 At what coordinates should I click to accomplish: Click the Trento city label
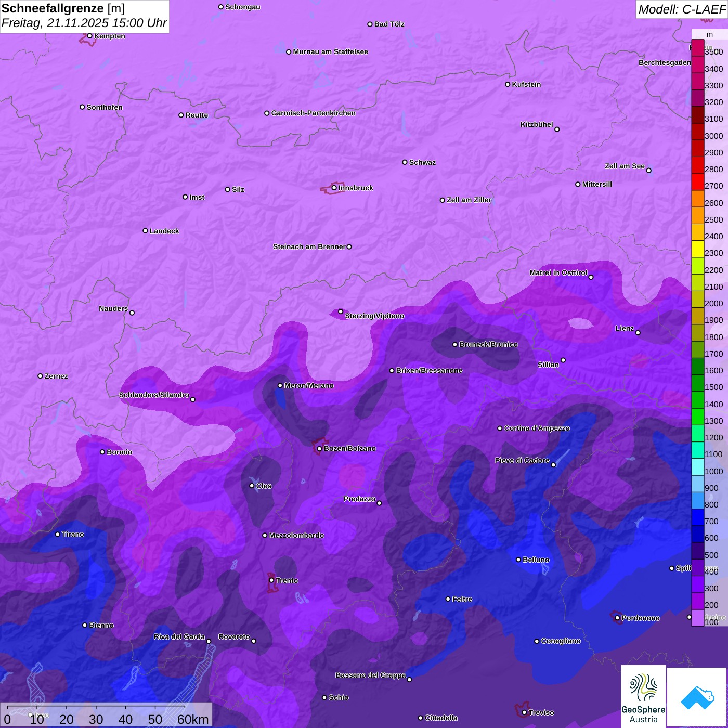pos(287,580)
